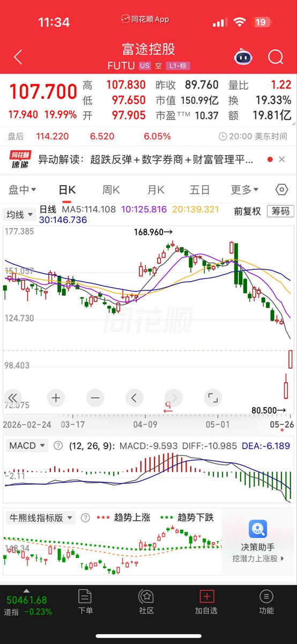Tap the red dot next to news headline

[x=270, y=160]
